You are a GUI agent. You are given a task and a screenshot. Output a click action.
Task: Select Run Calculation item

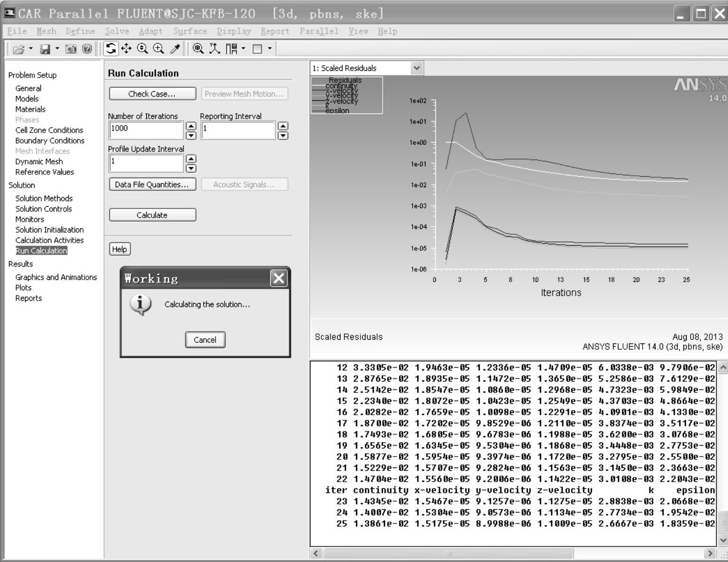coord(41,251)
